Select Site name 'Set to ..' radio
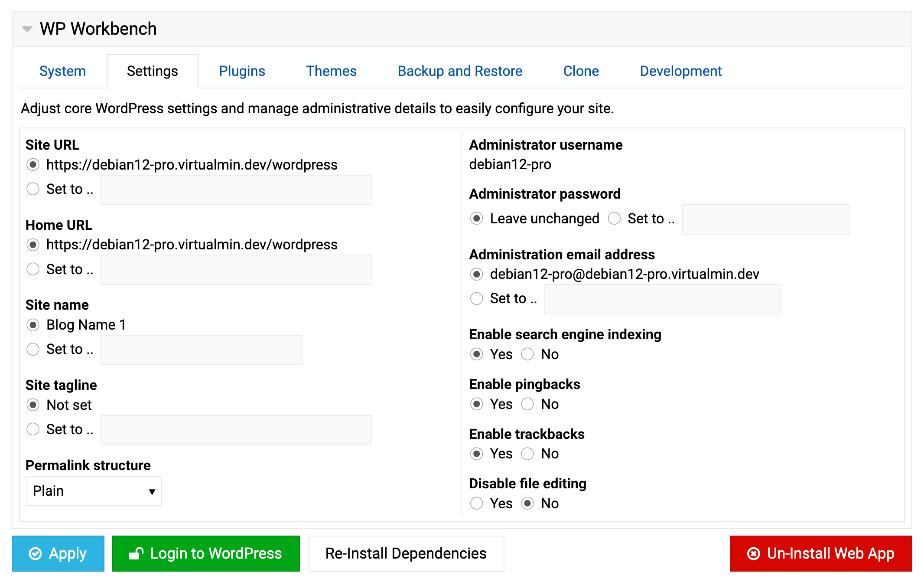 coord(33,349)
